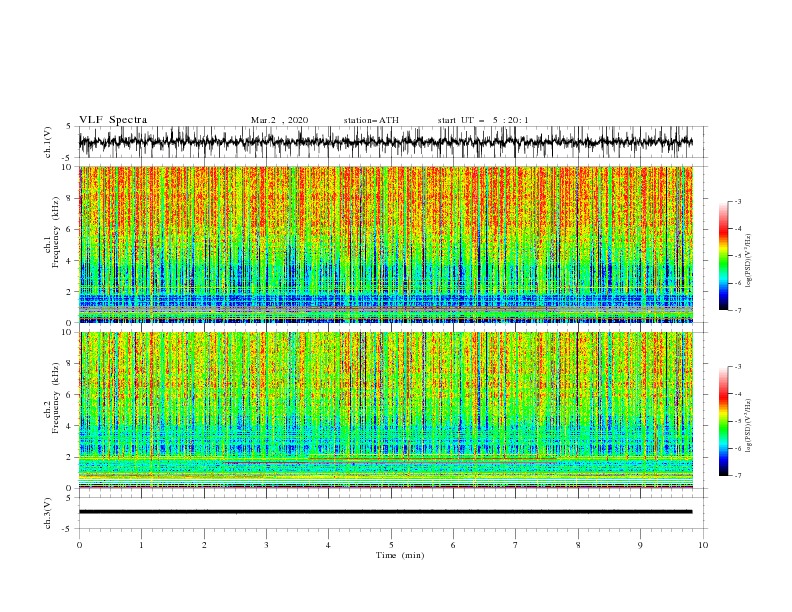The height and width of the screenshot is (612, 792).
Task: Click the "ch.3(V)" axis label
Action: click(x=48, y=513)
